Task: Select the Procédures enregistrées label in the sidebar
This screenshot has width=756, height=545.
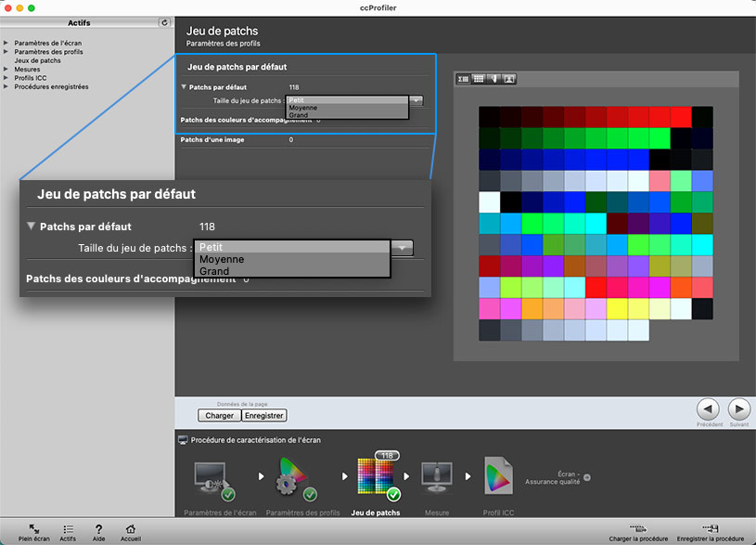Action: click(51, 86)
